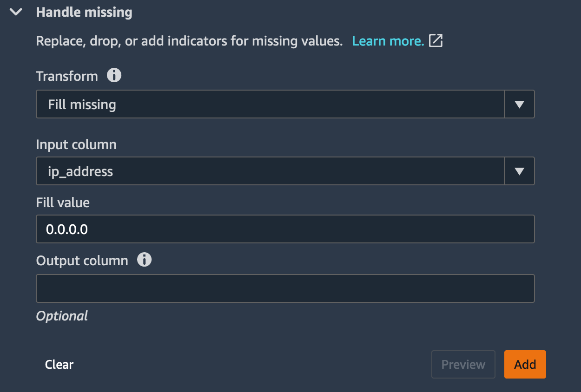
Task: Click the Input column field label
Action: [76, 144]
